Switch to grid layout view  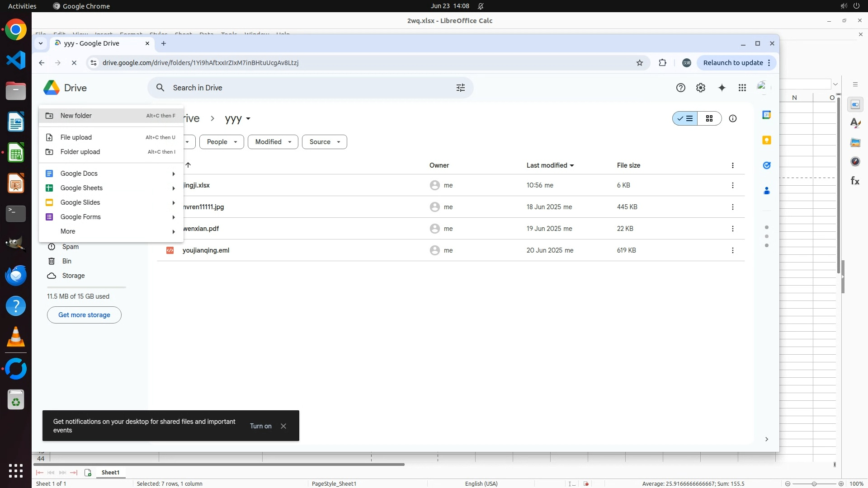pos(709,118)
